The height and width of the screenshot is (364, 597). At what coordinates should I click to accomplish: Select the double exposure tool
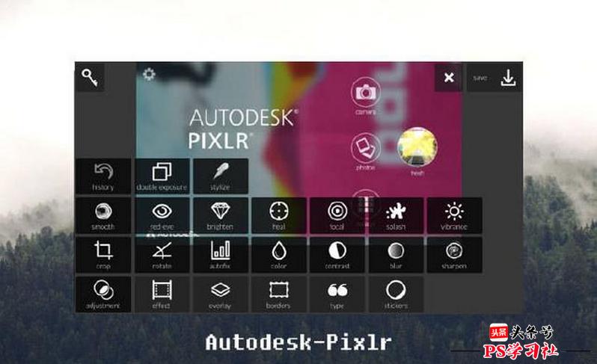(162, 176)
